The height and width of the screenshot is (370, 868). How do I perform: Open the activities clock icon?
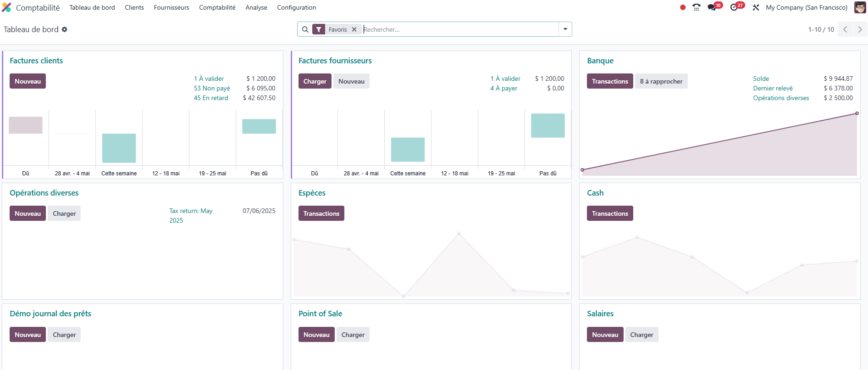coord(734,7)
